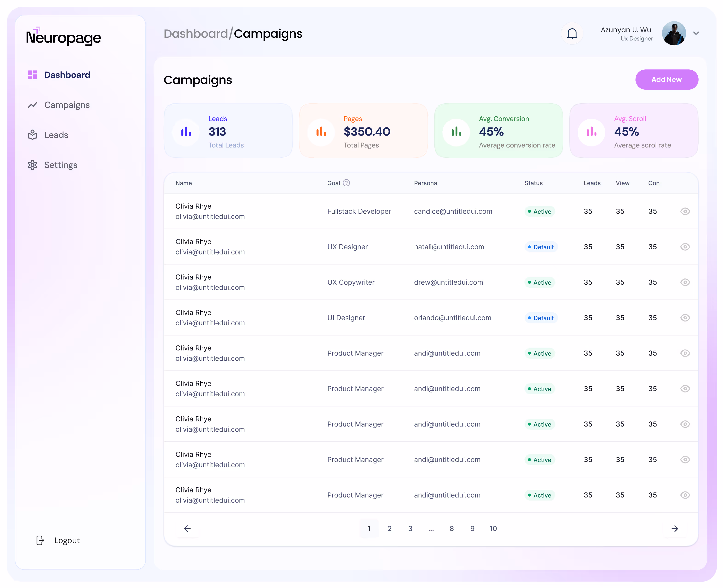723x588 pixels.
Task: Click the blue bar chart icon on Leads card
Action: point(186,132)
